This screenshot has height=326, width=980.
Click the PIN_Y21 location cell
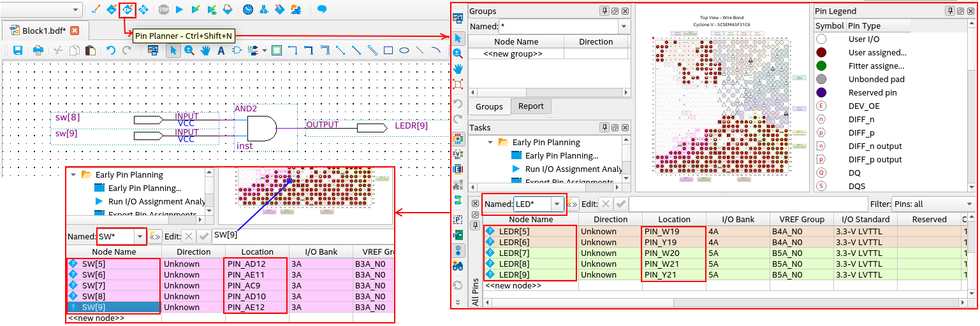pos(674,274)
